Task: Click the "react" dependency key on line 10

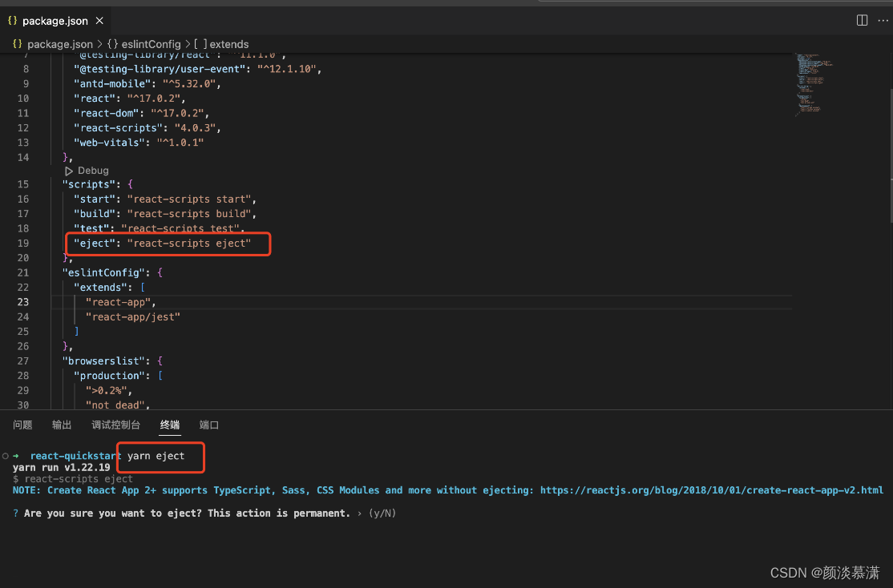Action: pyautogui.click(x=95, y=98)
